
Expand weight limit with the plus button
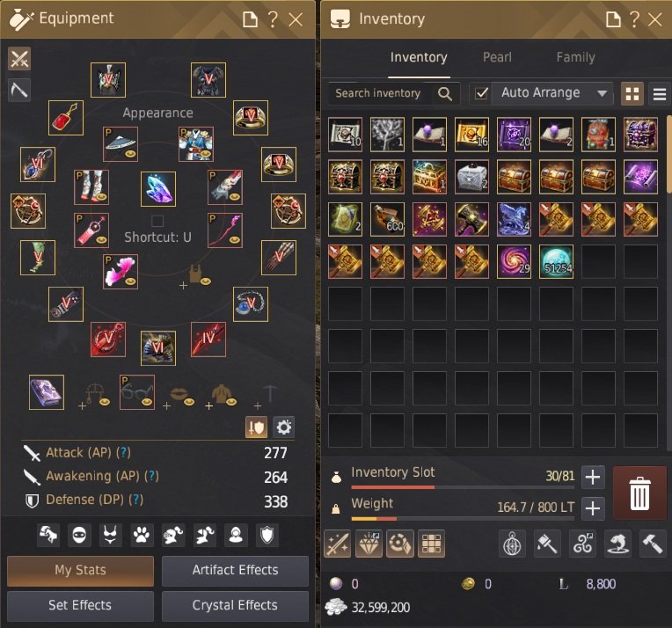pos(593,508)
